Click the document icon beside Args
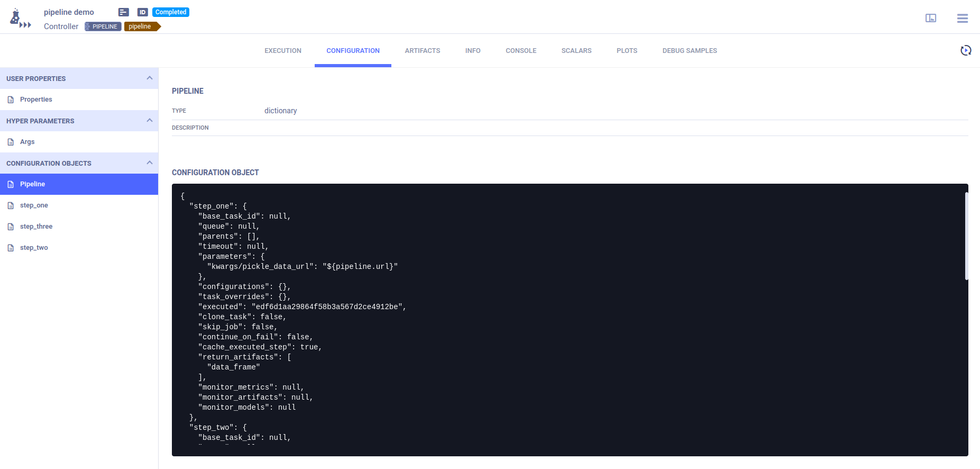Image resolution: width=980 pixels, height=469 pixels. coord(11,142)
